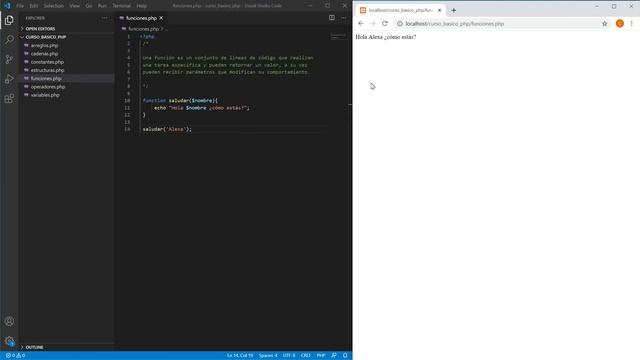This screenshot has width=640, height=360.
Task: Open constantes.php in the explorer
Action: (47, 62)
